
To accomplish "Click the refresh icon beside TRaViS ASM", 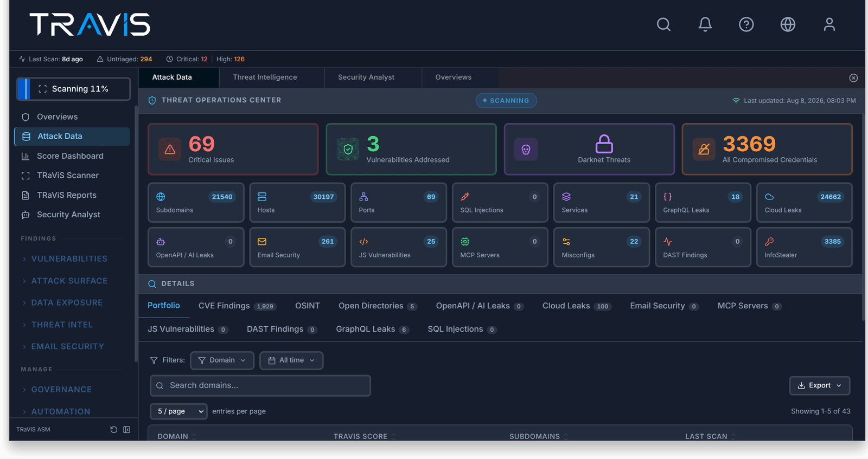I will pos(113,430).
